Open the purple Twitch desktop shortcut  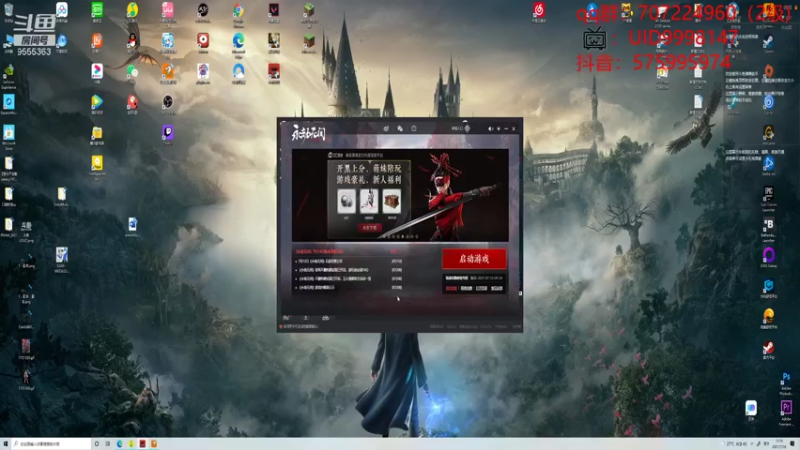coord(167,135)
